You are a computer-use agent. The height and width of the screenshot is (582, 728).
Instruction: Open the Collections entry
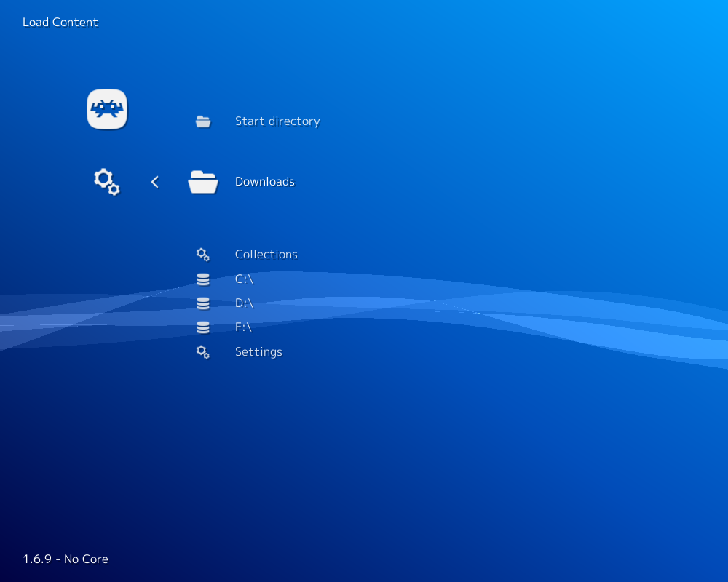(266, 255)
